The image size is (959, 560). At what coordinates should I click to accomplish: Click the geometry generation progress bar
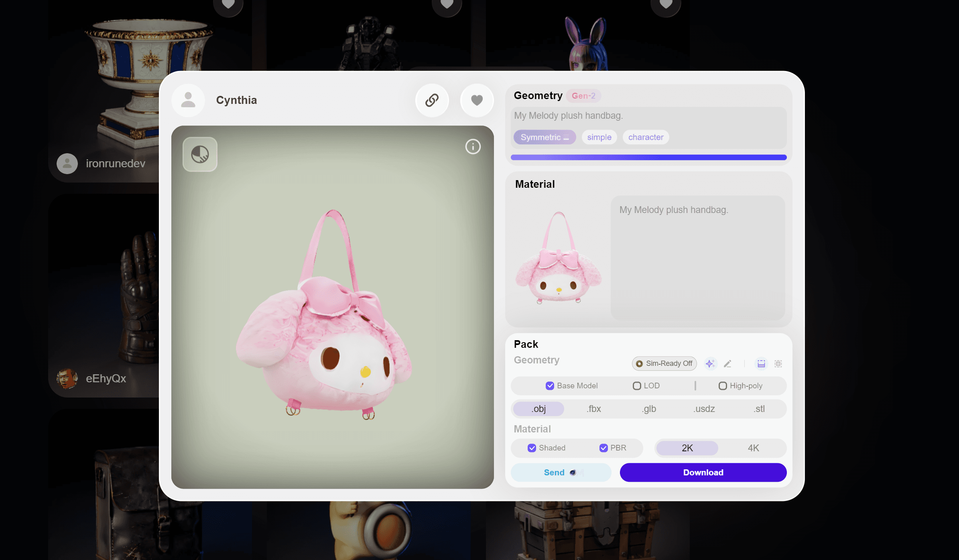[x=648, y=157]
